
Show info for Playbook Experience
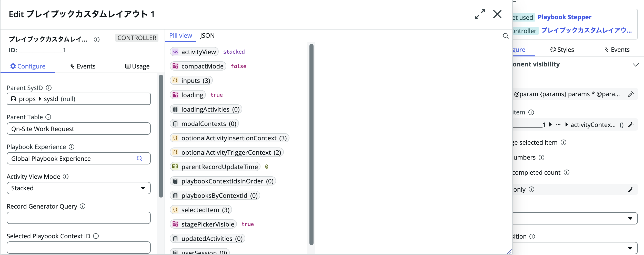72,147
